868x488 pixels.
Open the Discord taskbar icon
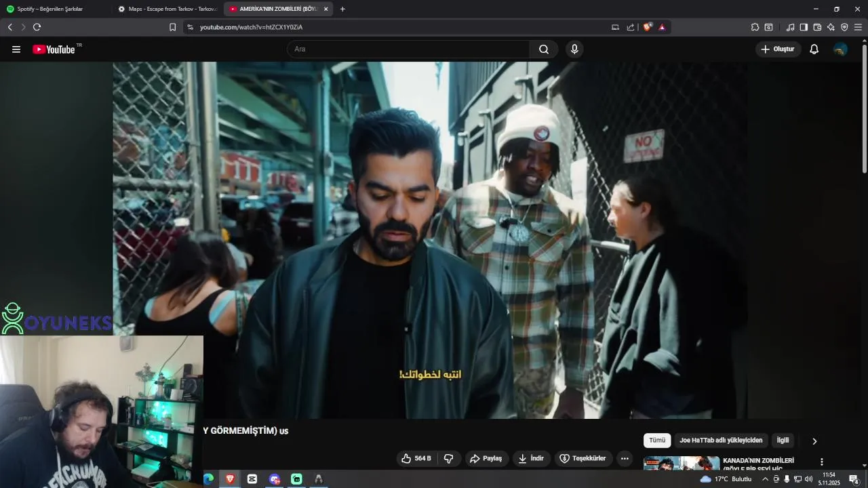coord(275,479)
